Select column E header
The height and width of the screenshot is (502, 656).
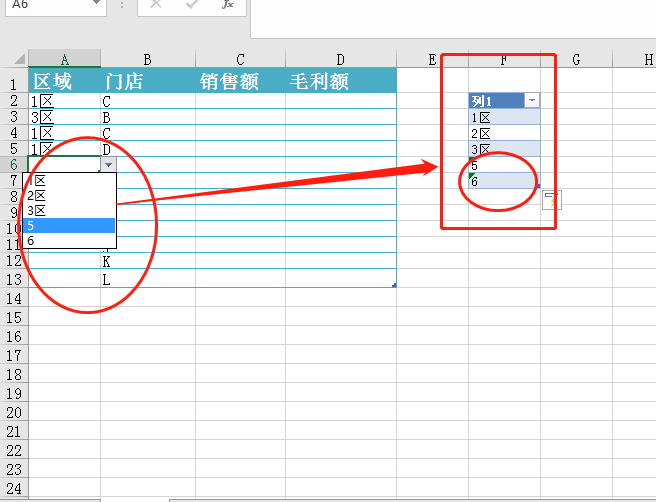coord(432,59)
